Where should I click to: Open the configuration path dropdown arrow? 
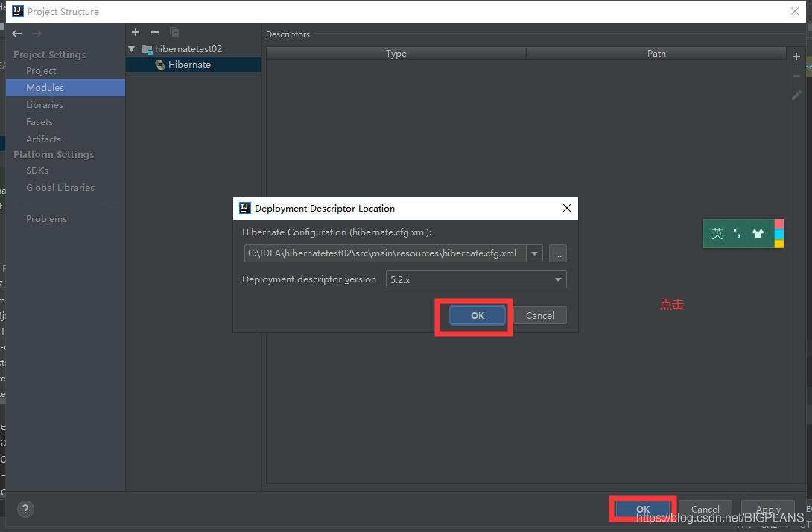point(534,253)
